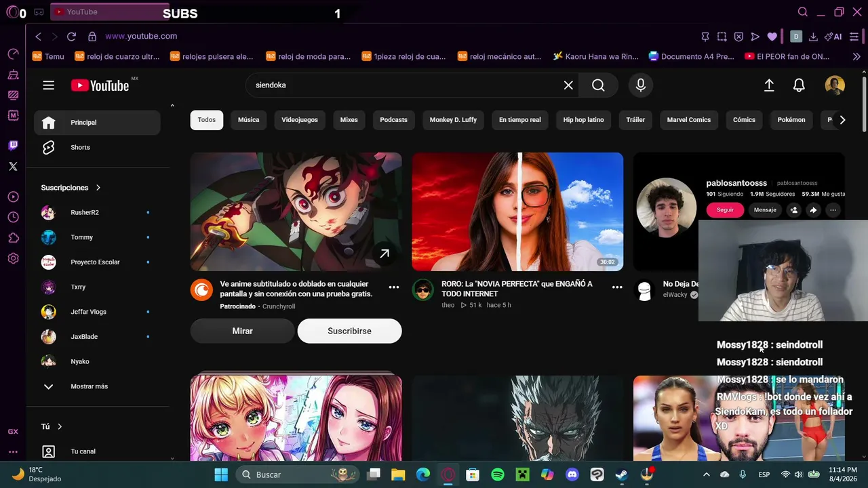The height and width of the screenshot is (488, 868).
Task: Open Tu canal in the sidebar
Action: [x=97, y=451]
